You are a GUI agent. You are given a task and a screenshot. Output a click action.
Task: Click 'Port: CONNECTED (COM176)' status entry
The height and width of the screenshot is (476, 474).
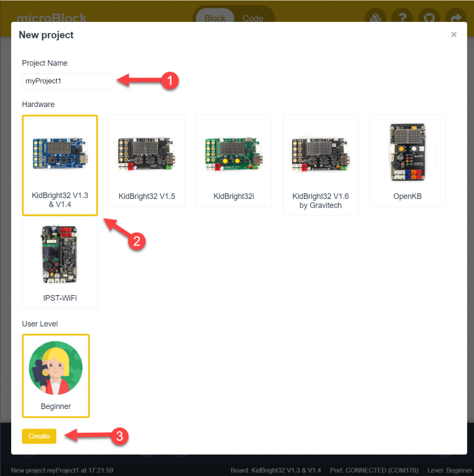point(374,470)
